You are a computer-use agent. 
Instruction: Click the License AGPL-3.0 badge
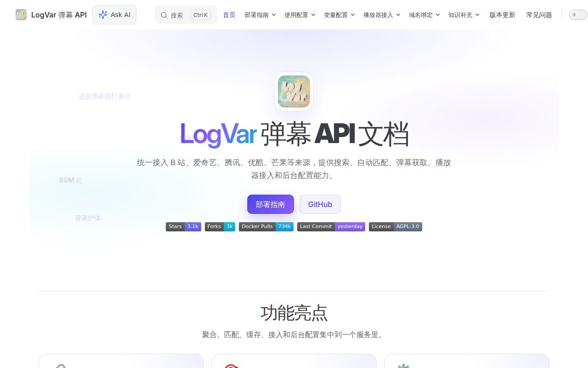(396, 226)
